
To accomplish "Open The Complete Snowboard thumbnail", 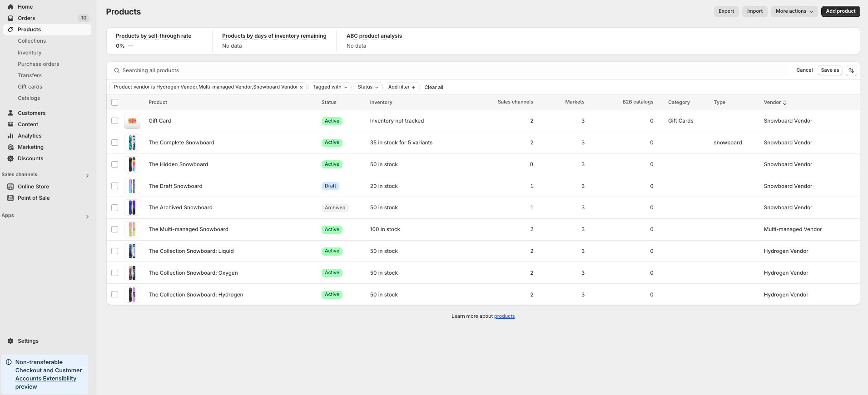I will click(x=132, y=143).
